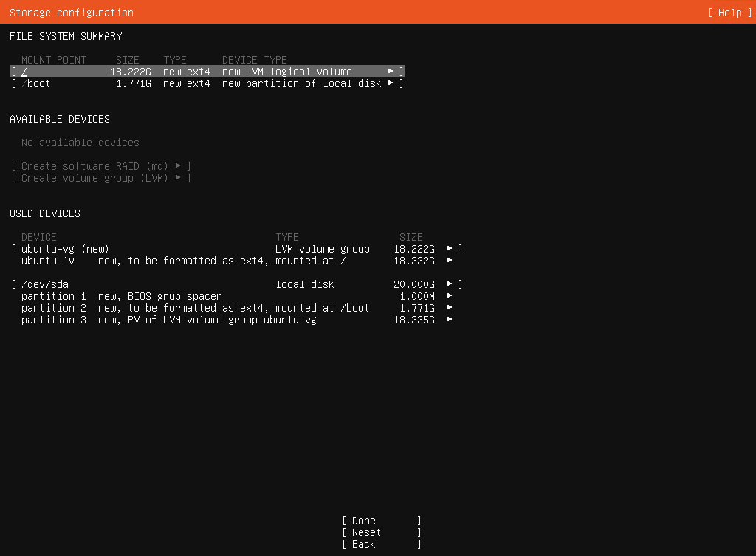Image resolution: width=756 pixels, height=556 pixels.
Task: Select ubuntu-vg (new) volume group
Action: 236,249
